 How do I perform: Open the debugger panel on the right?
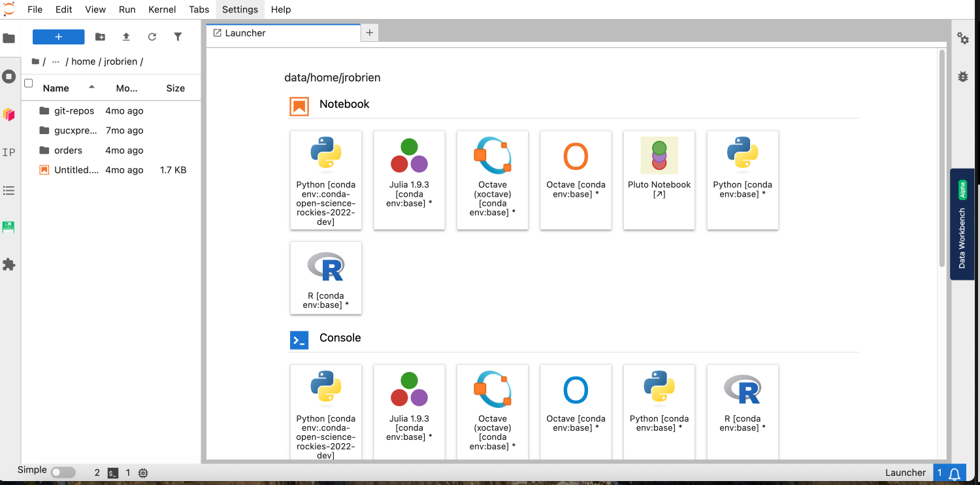[963, 76]
